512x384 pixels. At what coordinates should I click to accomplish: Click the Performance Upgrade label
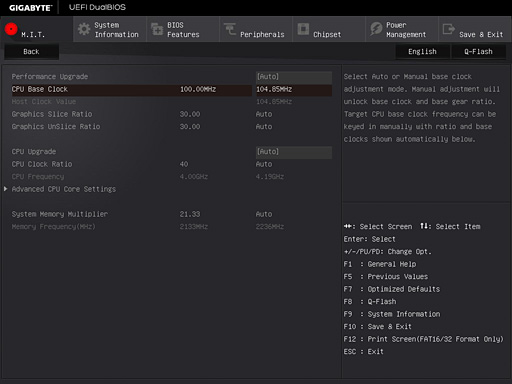pyautogui.click(x=50, y=77)
